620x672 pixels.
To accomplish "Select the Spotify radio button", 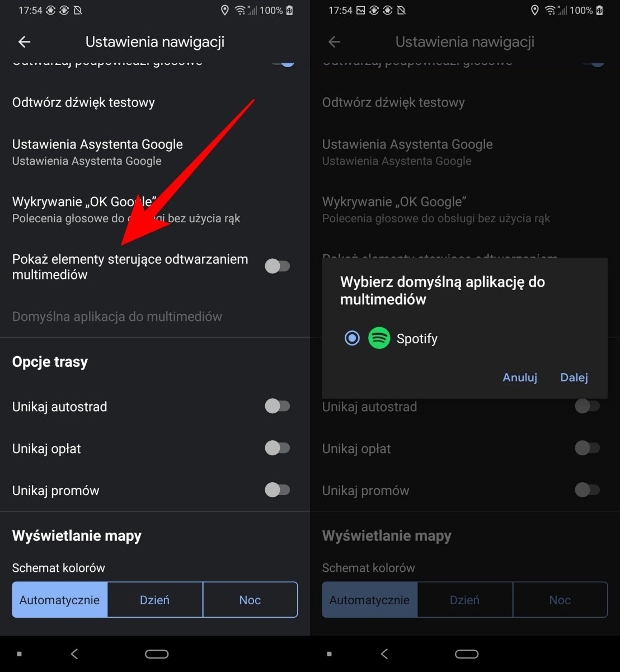I will 352,338.
